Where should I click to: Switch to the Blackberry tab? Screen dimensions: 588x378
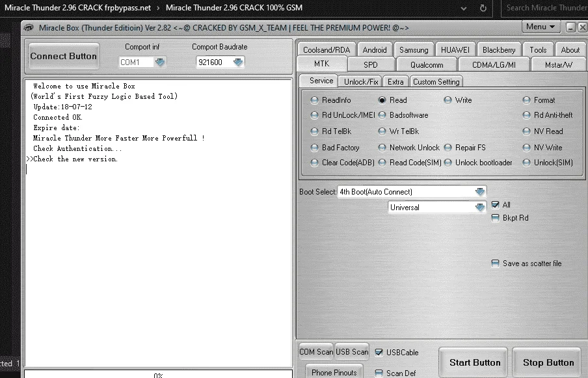(499, 50)
